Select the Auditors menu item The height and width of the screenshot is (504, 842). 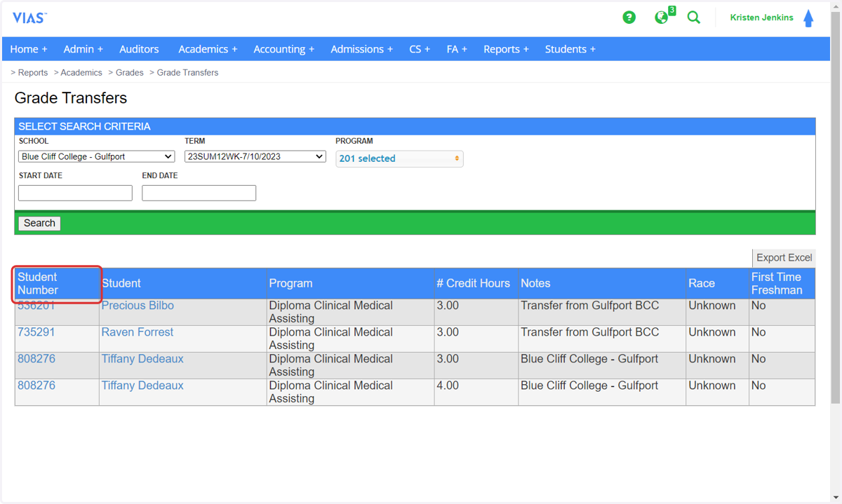tap(139, 49)
